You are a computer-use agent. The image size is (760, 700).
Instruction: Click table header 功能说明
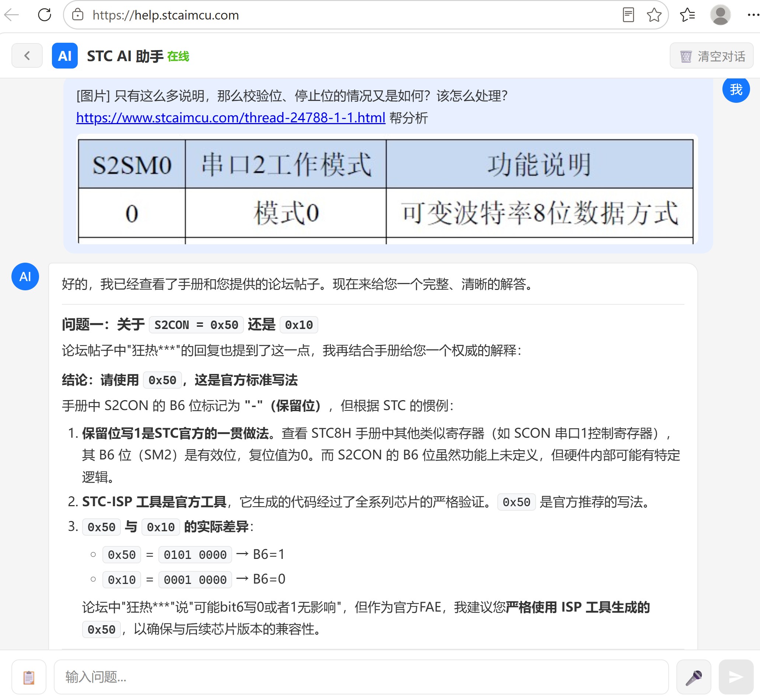[539, 164]
